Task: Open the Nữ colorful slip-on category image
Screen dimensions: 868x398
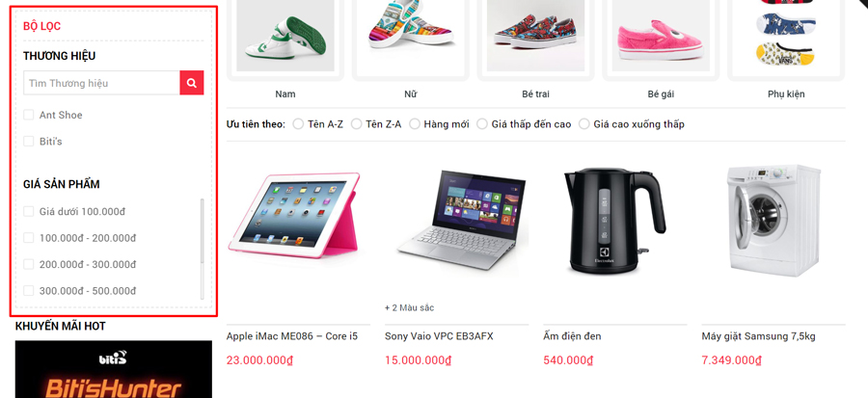Action: pyautogui.click(x=410, y=36)
